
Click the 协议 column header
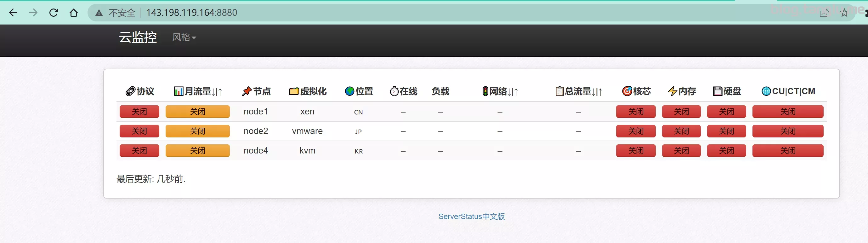coord(139,91)
